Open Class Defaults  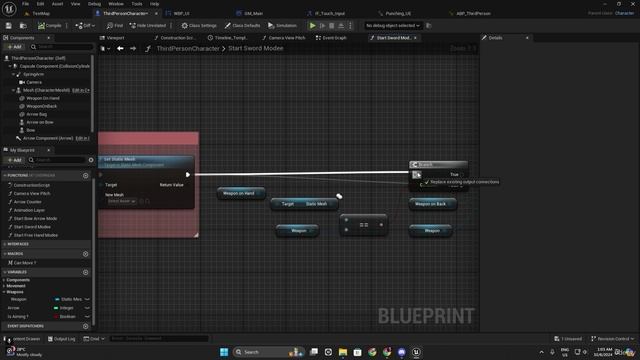point(242,26)
